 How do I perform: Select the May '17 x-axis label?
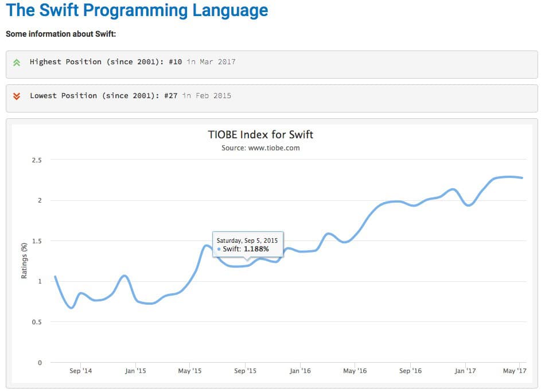pyautogui.click(x=515, y=371)
